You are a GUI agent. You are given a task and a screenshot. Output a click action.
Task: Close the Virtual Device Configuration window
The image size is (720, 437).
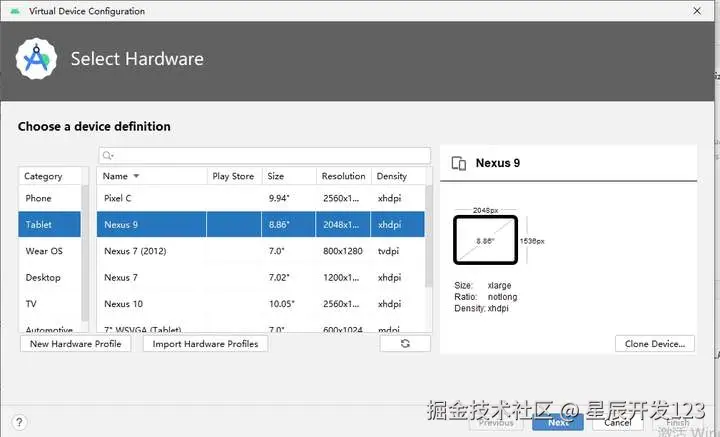coord(697,11)
